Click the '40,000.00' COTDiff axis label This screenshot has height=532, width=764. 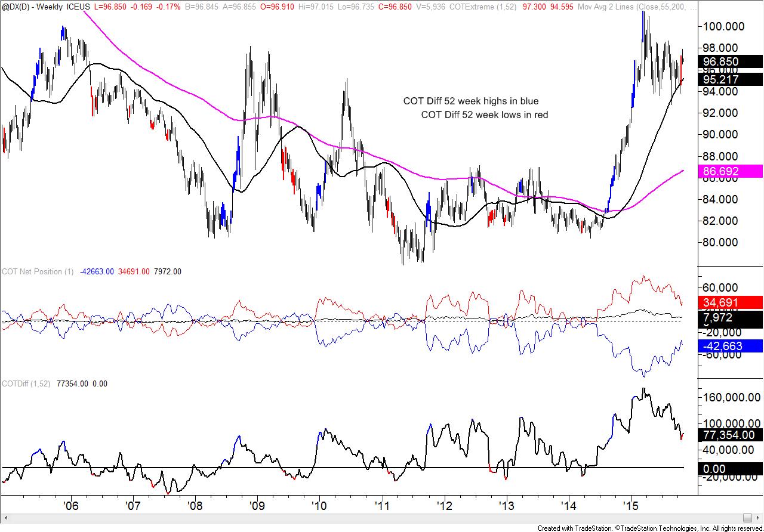[729, 450]
